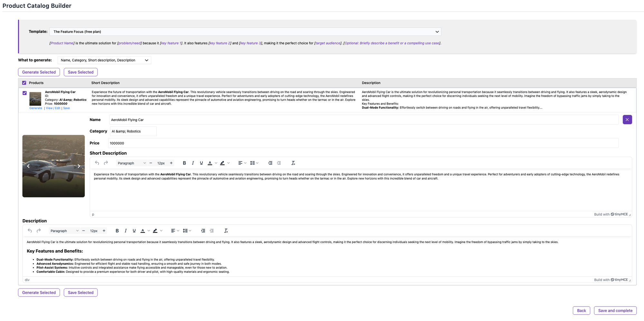Increase indent in Description editor toolbar
Viewport: 644px width, 321px height.
pos(203,231)
